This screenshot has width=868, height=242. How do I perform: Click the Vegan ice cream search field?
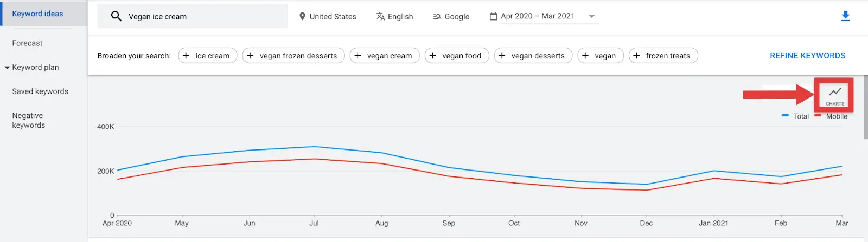click(x=206, y=17)
